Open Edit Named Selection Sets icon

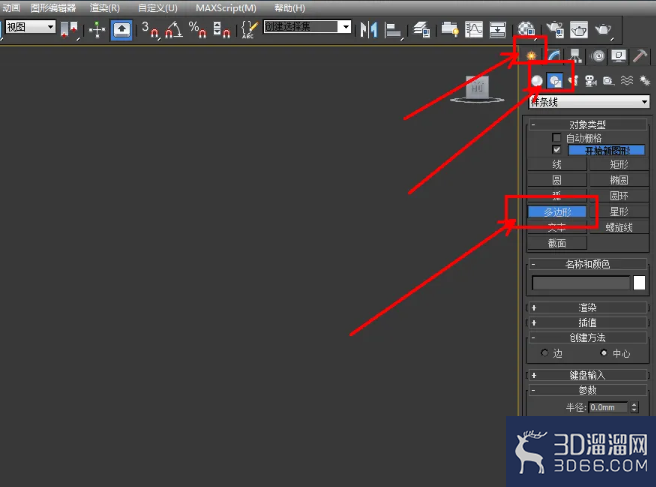(249, 30)
